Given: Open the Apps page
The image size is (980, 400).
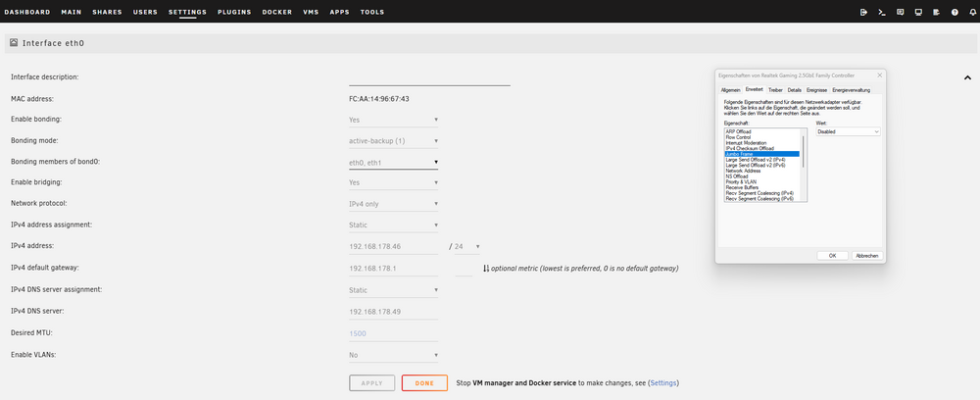Looking at the screenshot, I should tap(339, 12).
